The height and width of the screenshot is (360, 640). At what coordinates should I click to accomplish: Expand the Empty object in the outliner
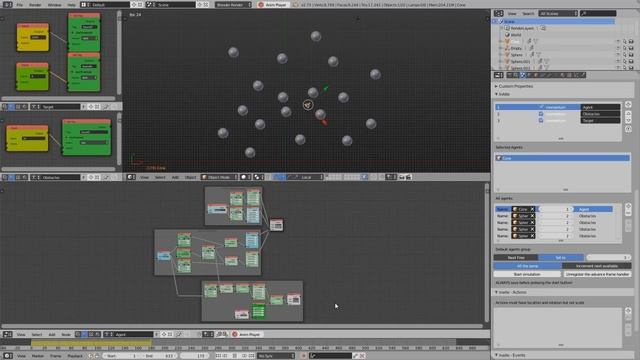coord(501,48)
